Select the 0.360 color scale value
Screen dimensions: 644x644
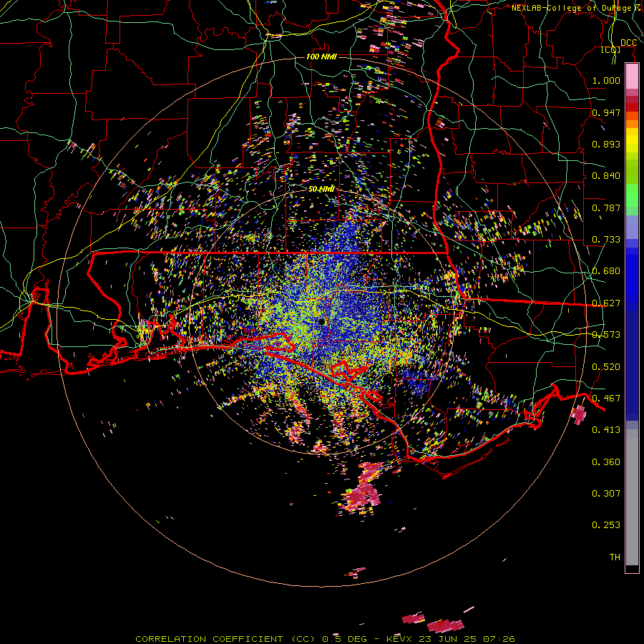pos(606,462)
